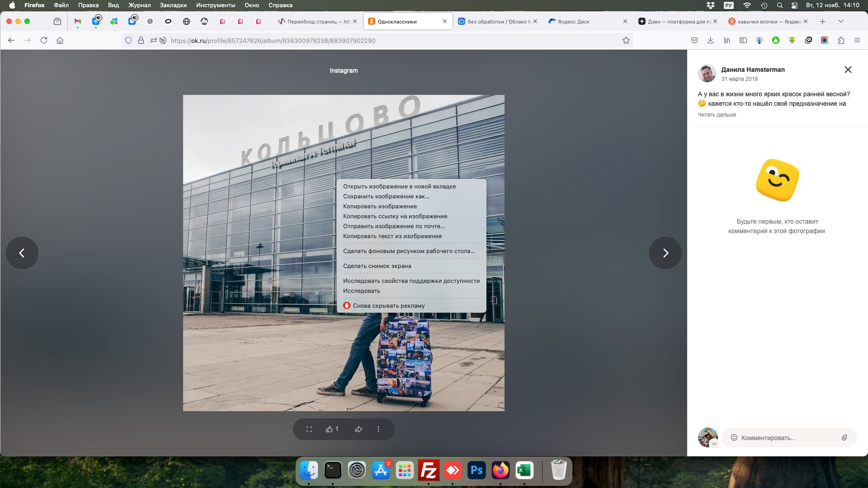Screen dimensions: 868x488
Task: Go to the previous photo arrow
Action: pos(22,253)
